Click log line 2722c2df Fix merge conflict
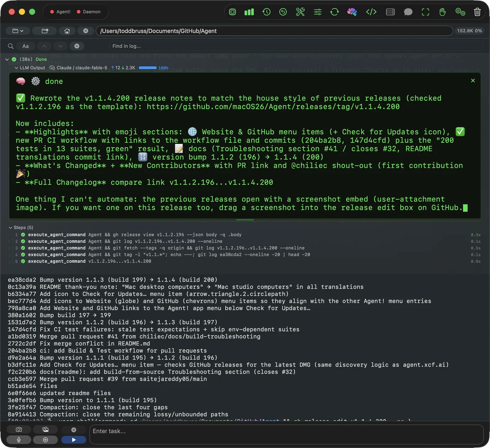 (x=79, y=343)
